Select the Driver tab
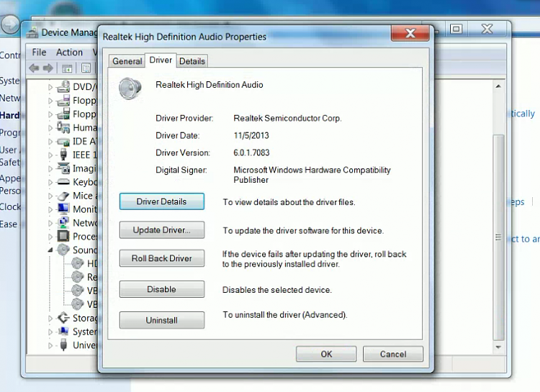Image resolution: width=540 pixels, height=392 pixels. (161, 60)
